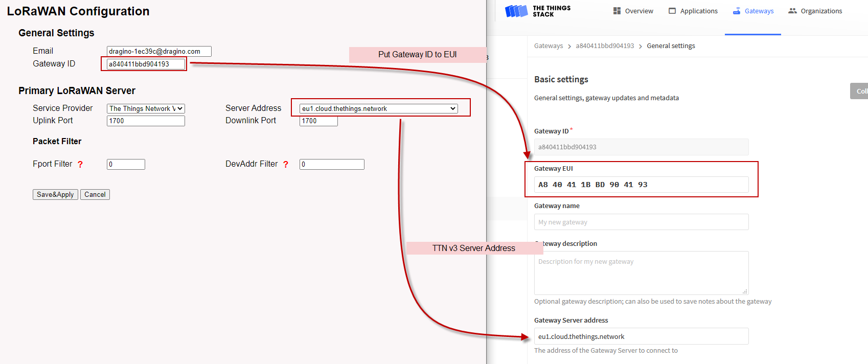Click the Gateway description textarea
The width and height of the screenshot is (868, 364).
tap(642, 273)
